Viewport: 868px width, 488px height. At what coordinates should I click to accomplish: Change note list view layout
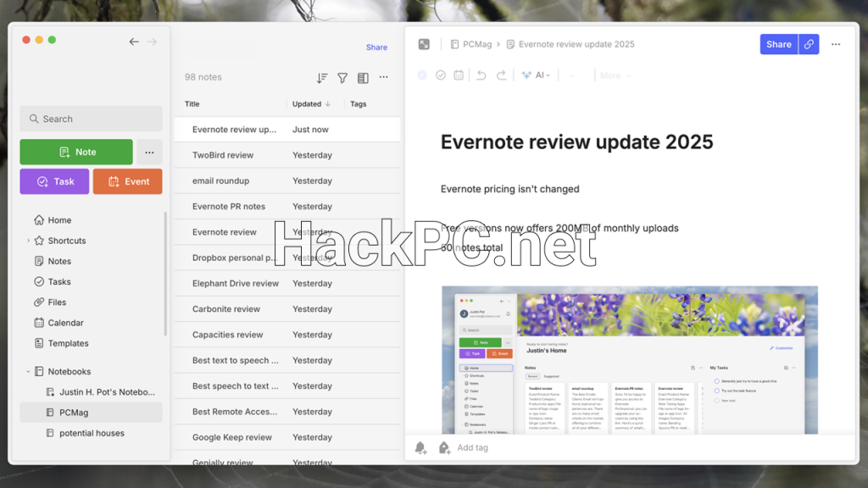(363, 78)
